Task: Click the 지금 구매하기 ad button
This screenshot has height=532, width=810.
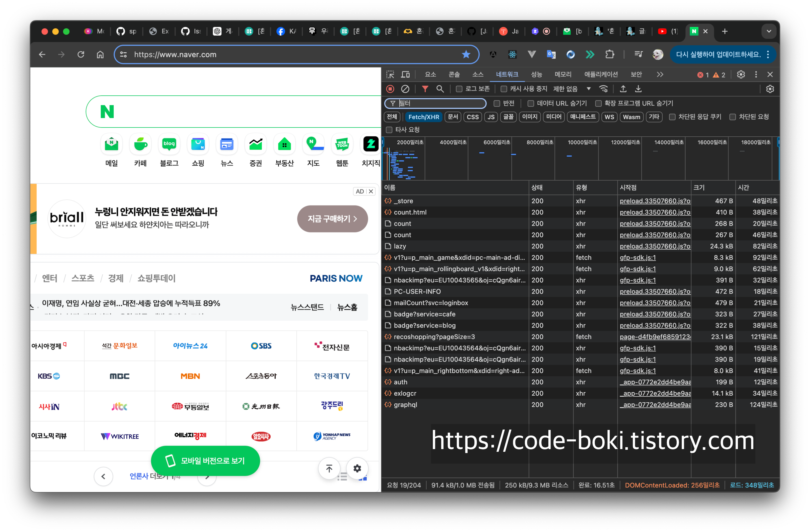Action: [x=332, y=218]
